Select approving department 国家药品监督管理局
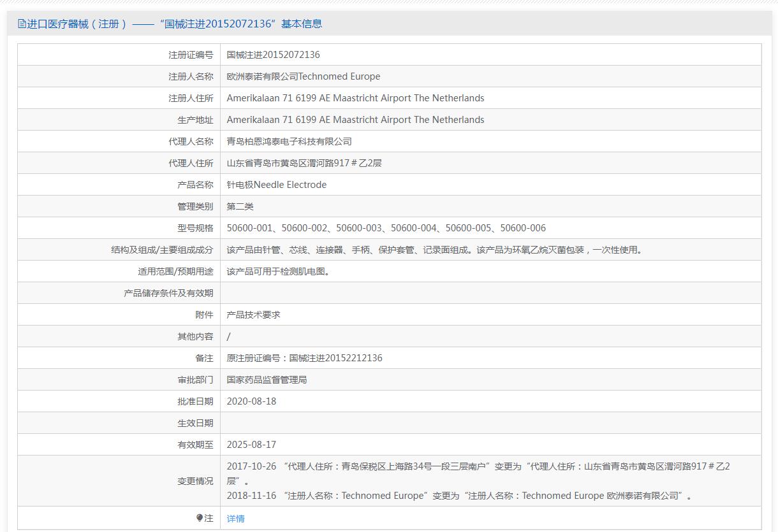The width and height of the screenshot is (778, 532). pos(267,380)
